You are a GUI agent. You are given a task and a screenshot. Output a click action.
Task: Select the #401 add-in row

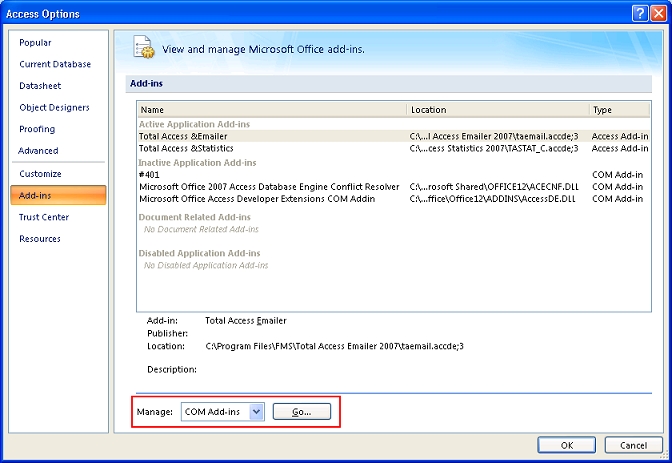[x=393, y=175]
